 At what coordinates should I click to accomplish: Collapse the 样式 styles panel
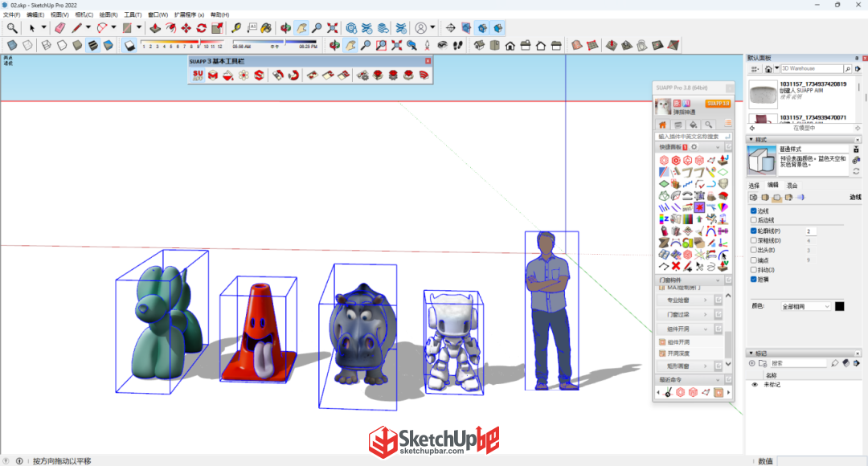(x=751, y=140)
